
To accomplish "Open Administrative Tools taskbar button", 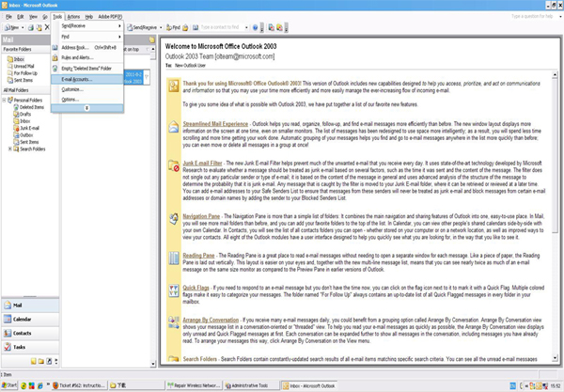I will click(251, 385).
